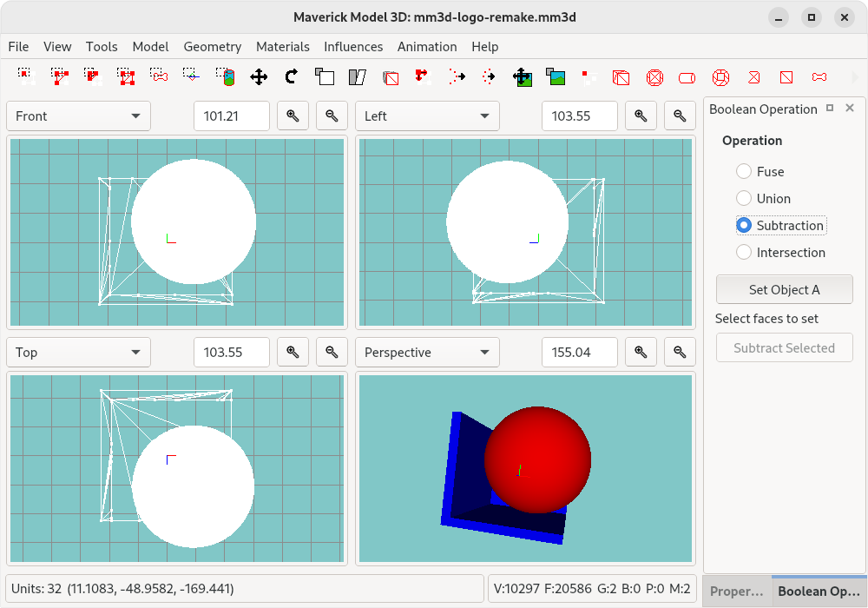This screenshot has height=608, width=868.
Task: Open the Geometry menu
Action: [212, 47]
